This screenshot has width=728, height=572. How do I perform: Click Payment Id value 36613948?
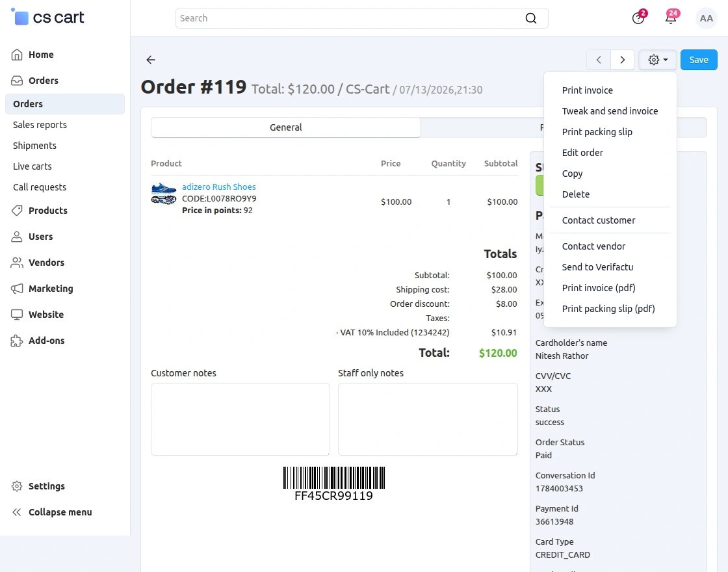pos(554,522)
